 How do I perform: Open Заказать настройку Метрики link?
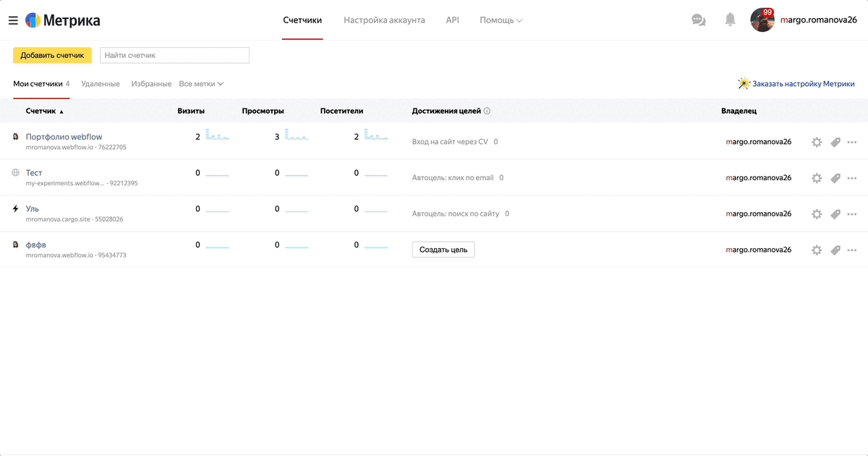(804, 84)
